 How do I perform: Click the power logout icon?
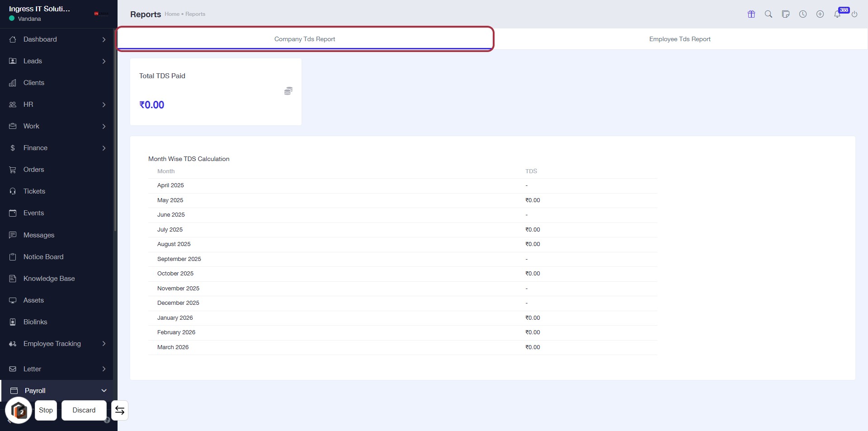pyautogui.click(x=854, y=14)
